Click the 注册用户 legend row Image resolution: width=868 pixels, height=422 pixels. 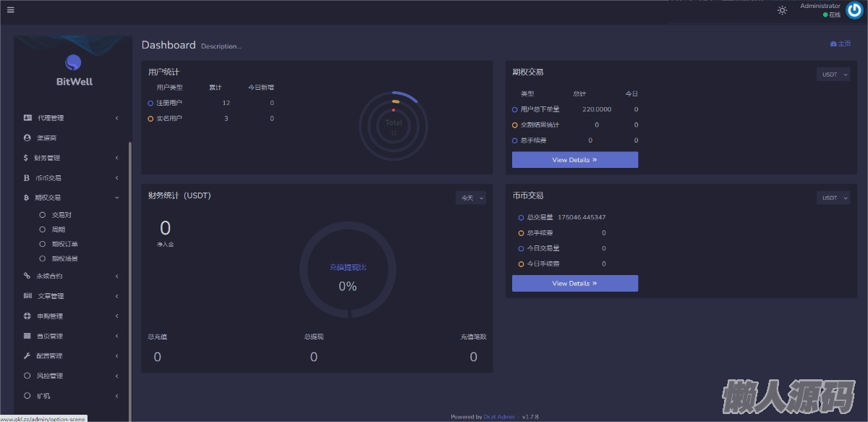(x=210, y=103)
